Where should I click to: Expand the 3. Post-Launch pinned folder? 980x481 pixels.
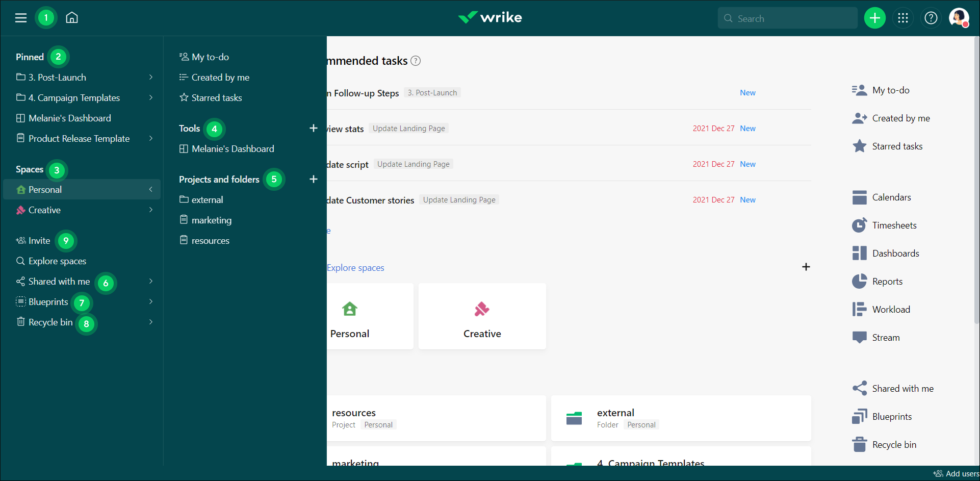coord(150,77)
